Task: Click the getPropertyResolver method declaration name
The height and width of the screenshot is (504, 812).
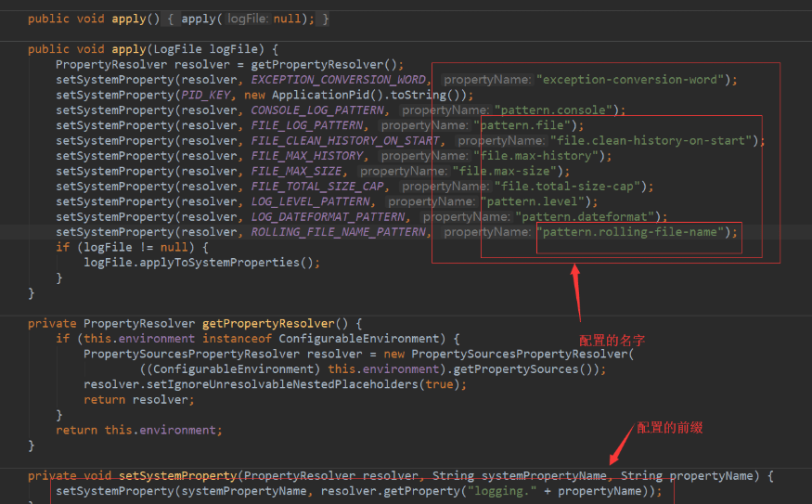Action: (268, 324)
